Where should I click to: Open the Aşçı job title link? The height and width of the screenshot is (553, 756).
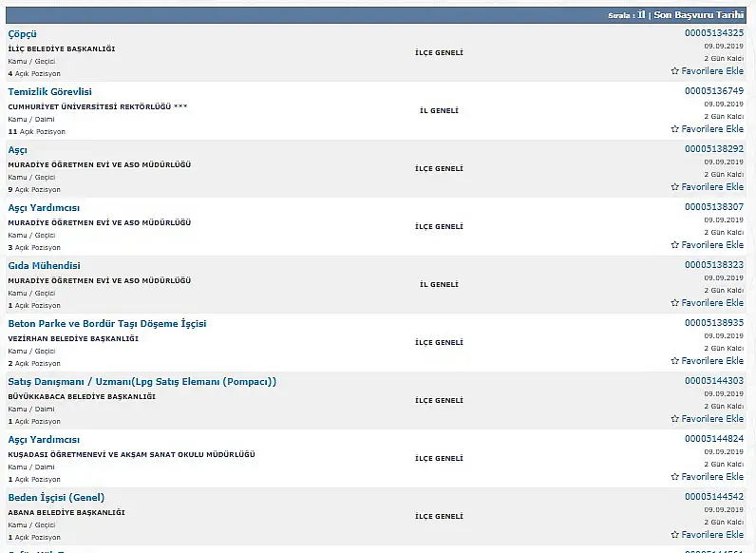coord(17,150)
